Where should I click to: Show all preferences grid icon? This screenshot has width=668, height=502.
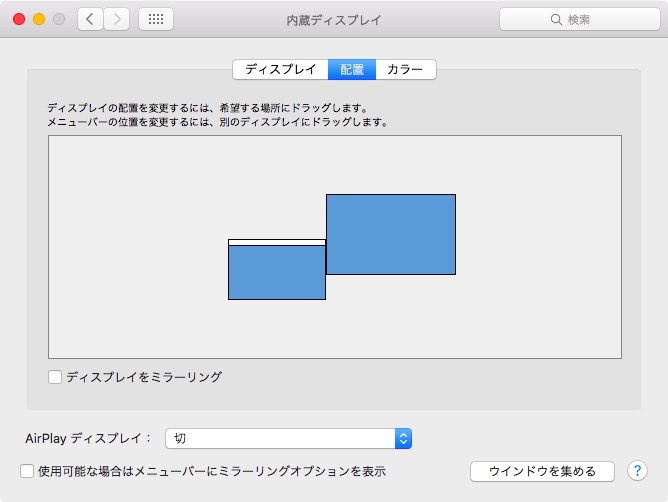coord(155,19)
